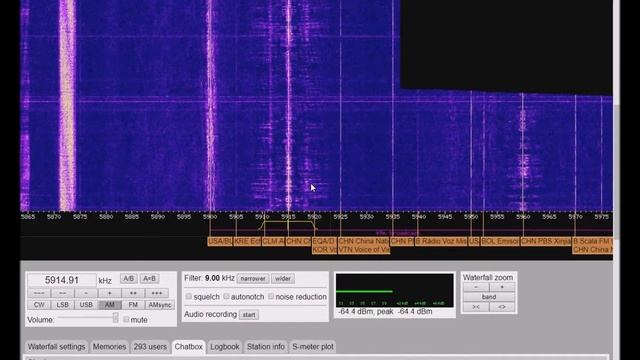Screen dimensions: 640x360
Task: Zoom waterfall to the band
Action: 489,297
